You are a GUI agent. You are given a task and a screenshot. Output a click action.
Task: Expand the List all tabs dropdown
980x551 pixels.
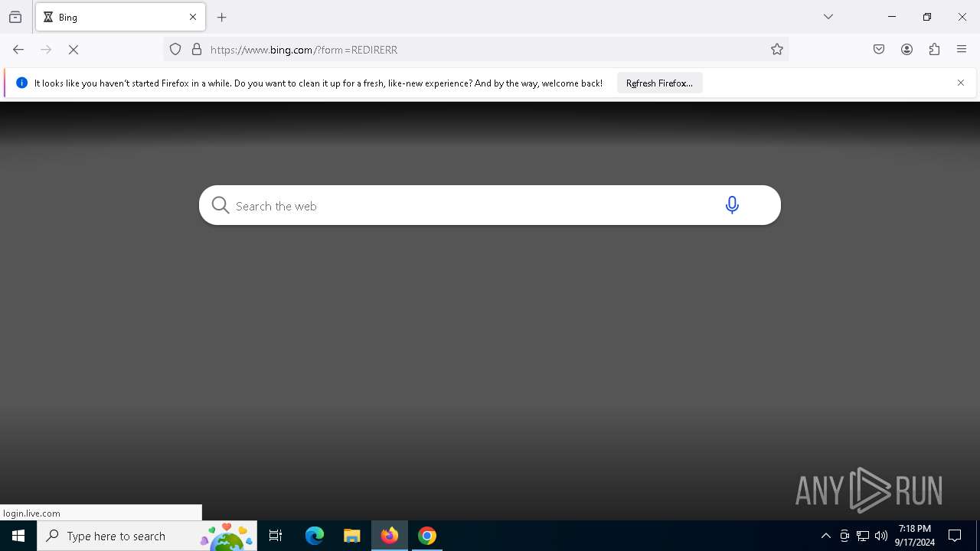[x=828, y=17]
